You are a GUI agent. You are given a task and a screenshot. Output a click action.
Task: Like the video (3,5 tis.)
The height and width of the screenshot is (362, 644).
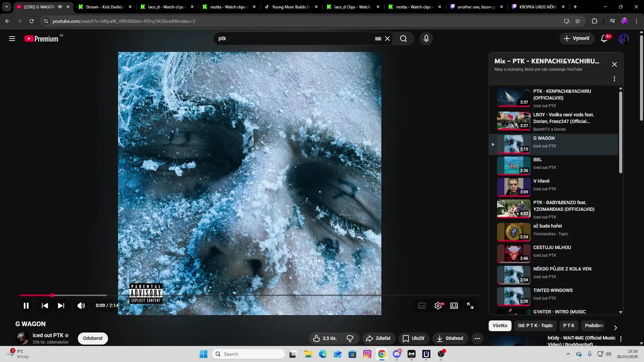click(x=325, y=338)
